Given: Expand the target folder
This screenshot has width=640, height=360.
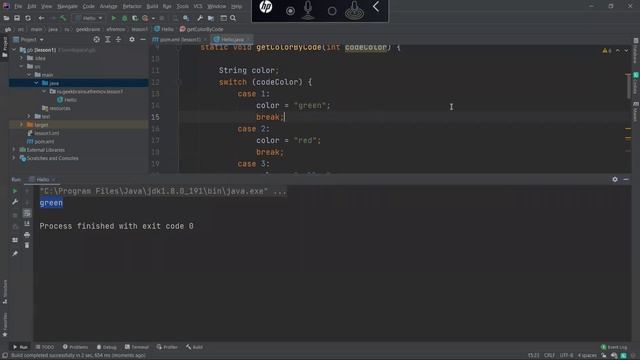Looking at the screenshot, I should (22, 124).
